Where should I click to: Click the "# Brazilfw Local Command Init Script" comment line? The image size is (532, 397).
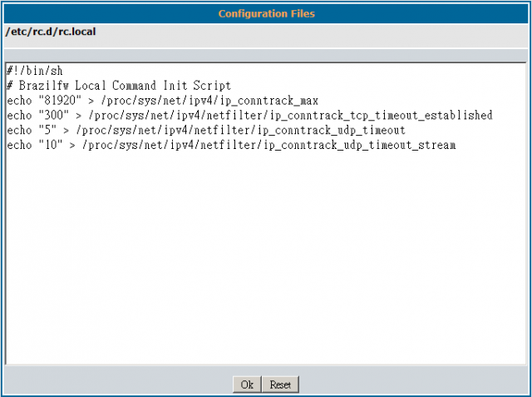point(119,86)
